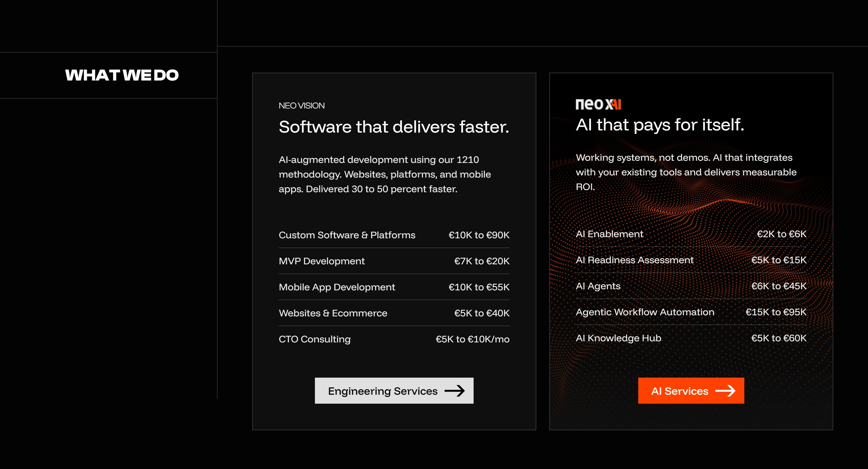Select the Websites & Ecommerce row label
The image size is (868, 469).
coord(333,313)
